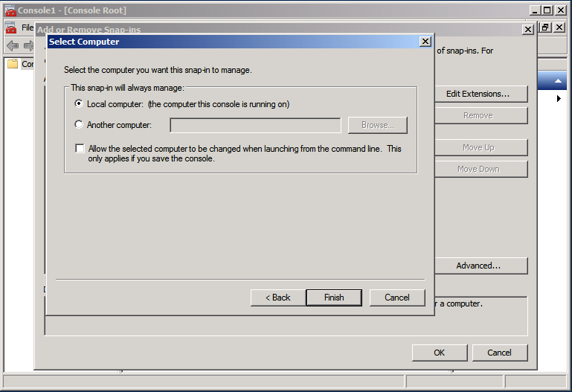Close the Select Computer dialog with X
Viewport: 572px width, 392px height.
425,42
